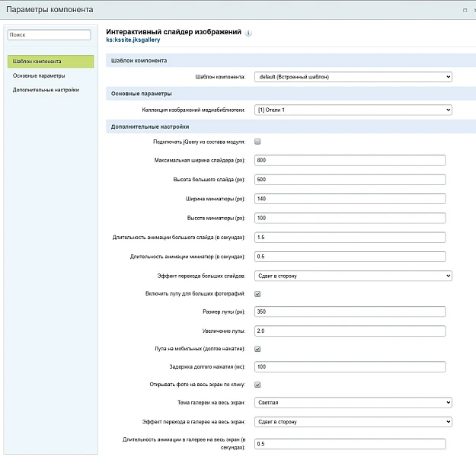Open fullscreen gallery transition effect dropdown
This screenshot has height=457, width=476.
pos(353,422)
